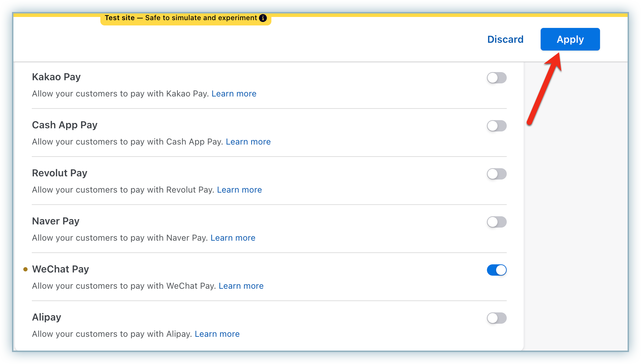Turn on the Naver Pay switch
This screenshot has width=641, height=364.
(x=496, y=222)
